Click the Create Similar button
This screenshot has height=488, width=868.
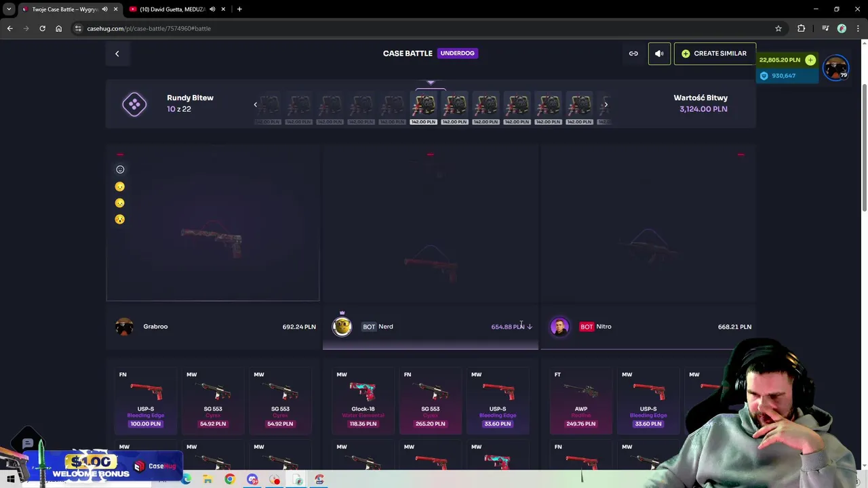pos(714,54)
